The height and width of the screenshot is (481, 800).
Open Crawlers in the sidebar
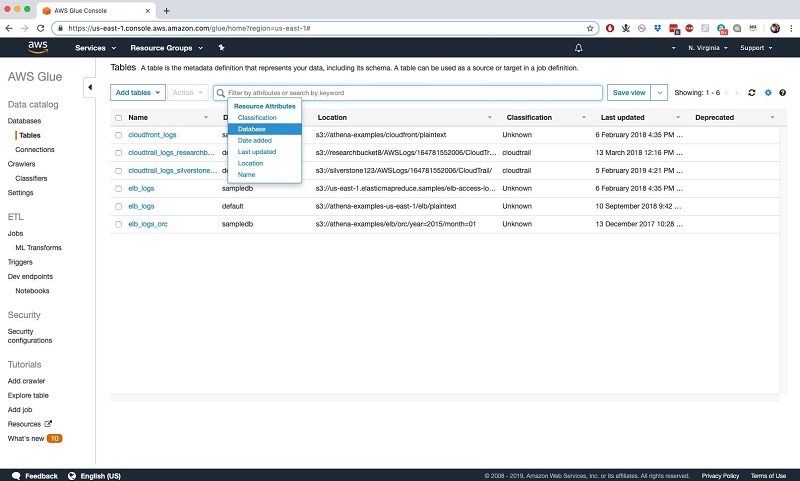[21, 164]
